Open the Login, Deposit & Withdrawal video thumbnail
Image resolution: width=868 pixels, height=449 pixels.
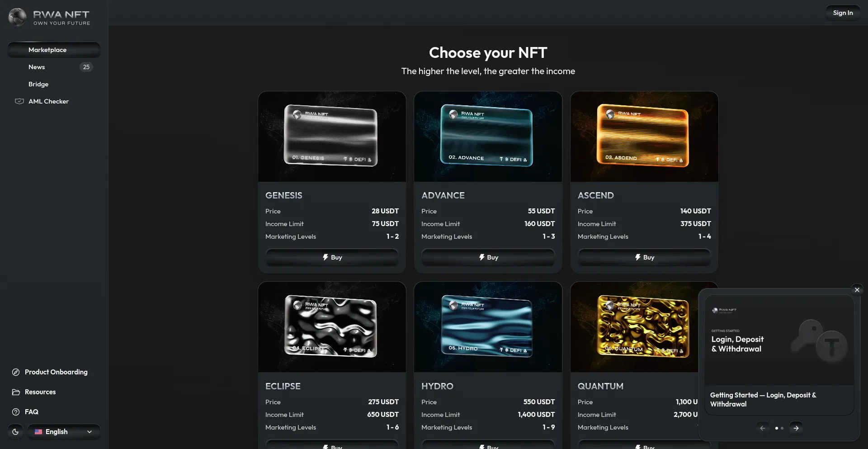(x=779, y=340)
